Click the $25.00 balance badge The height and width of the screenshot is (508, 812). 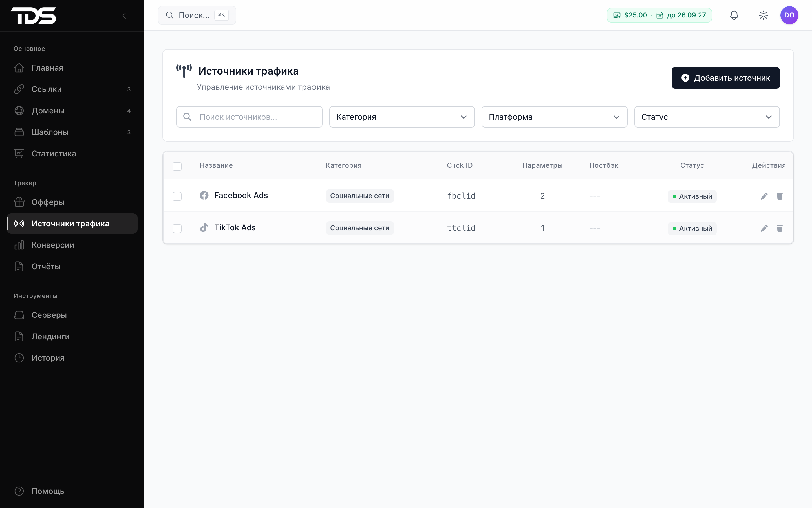pyautogui.click(x=659, y=15)
